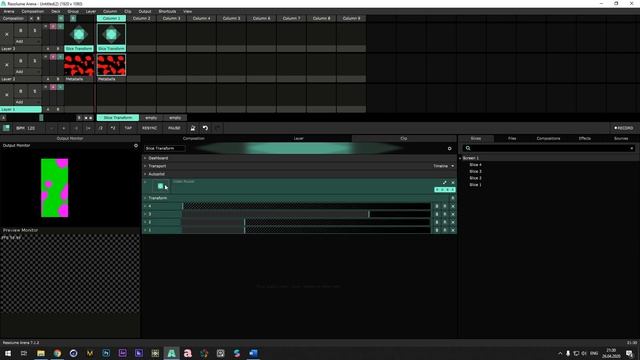Screen dimensions: 640x360
Task: Trigger Column 5
Action: (231, 18)
